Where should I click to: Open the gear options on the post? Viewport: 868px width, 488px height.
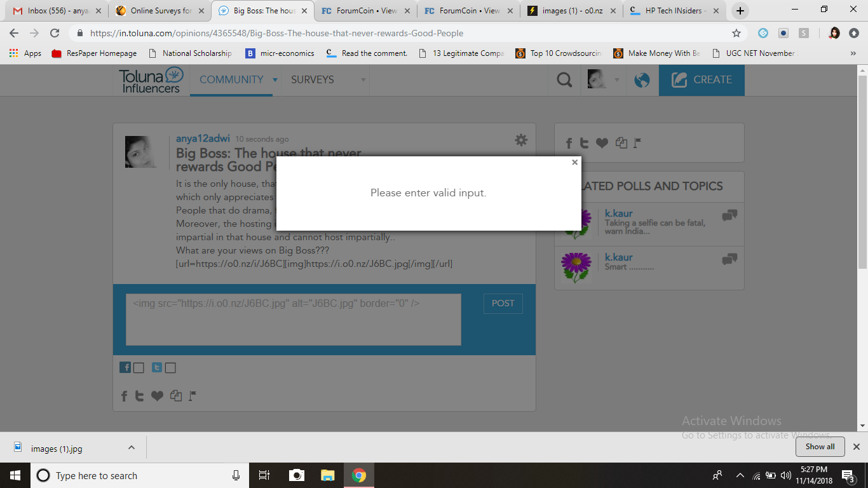pyautogui.click(x=521, y=140)
